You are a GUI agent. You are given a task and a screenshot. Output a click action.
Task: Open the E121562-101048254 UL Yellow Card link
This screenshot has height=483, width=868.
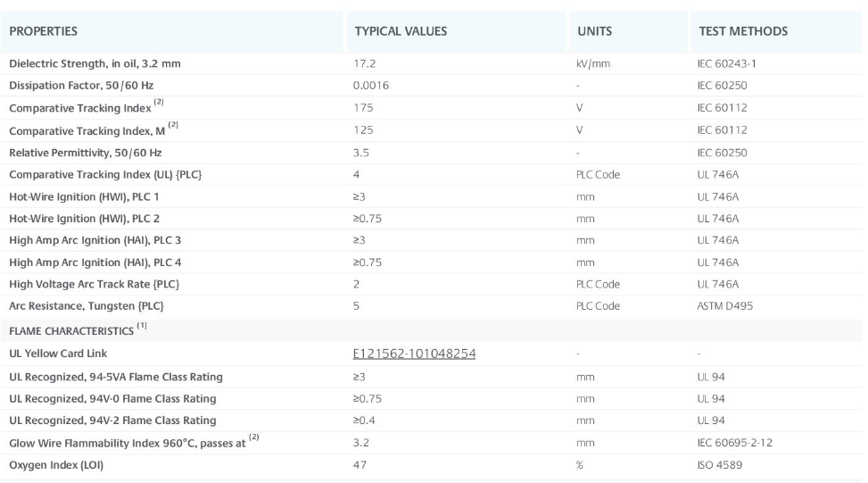(x=414, y=354)
